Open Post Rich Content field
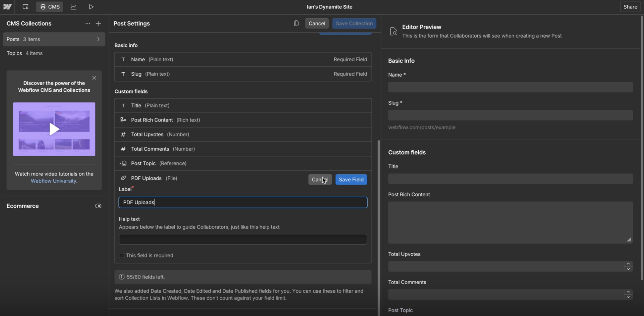Viewport: 644px width, 316px height. [243, 120]
